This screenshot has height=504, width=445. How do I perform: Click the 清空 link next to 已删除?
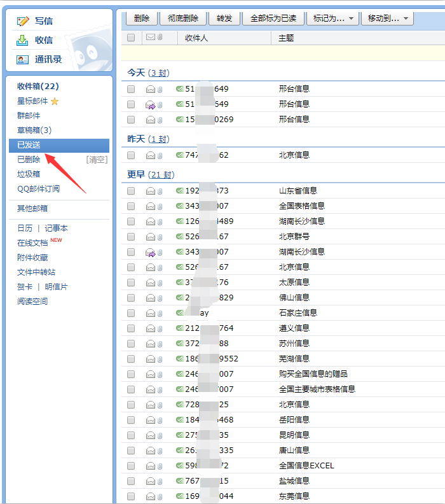click(x=97, y=160)
